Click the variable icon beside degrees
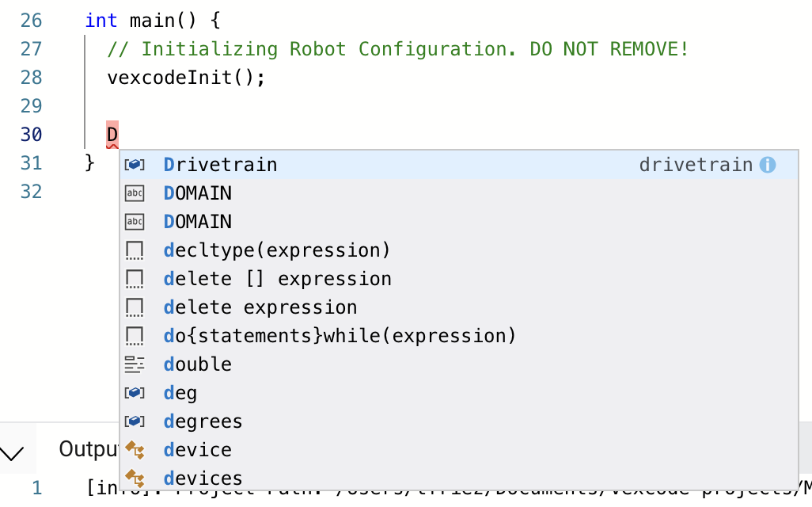This screenshot has width=812, height=507. coord(135,421)
